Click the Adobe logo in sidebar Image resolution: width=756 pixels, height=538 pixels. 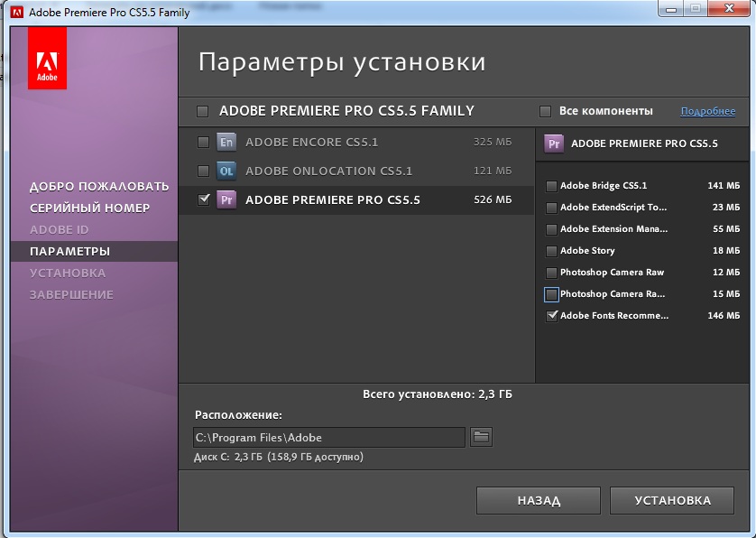click(47, 61)
